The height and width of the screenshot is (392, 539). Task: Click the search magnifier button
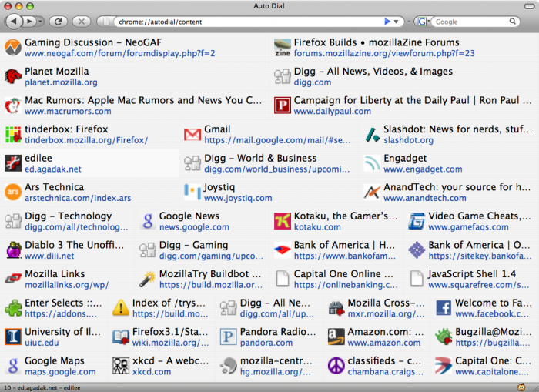click(x=512, y=22)
